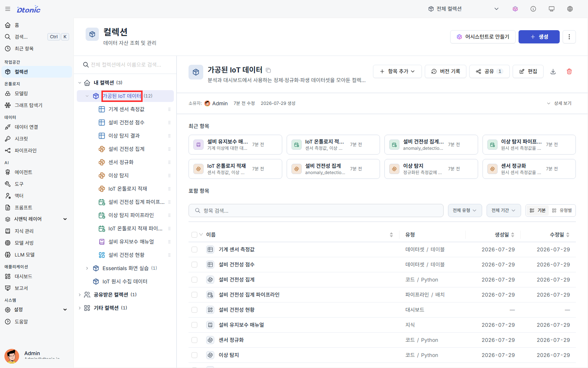This screenshot has width=588, height=368.
Task: Open Actors in sidebar
Action: (36, 196)
